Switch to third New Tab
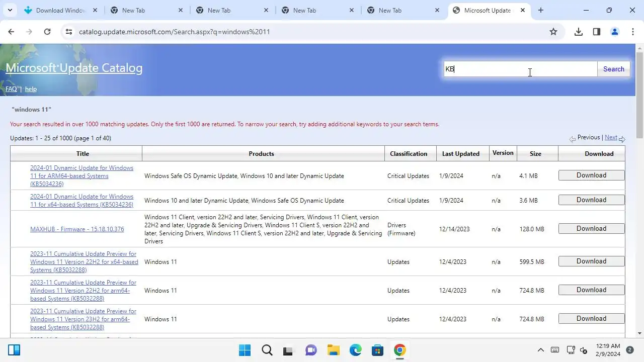644x362 pixels. tap(317, 10)
